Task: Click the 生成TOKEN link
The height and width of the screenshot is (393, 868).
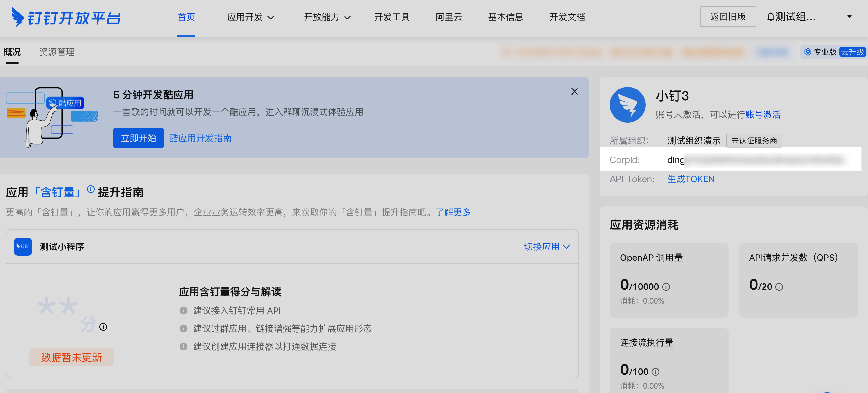Action: [x=691, y=179]
